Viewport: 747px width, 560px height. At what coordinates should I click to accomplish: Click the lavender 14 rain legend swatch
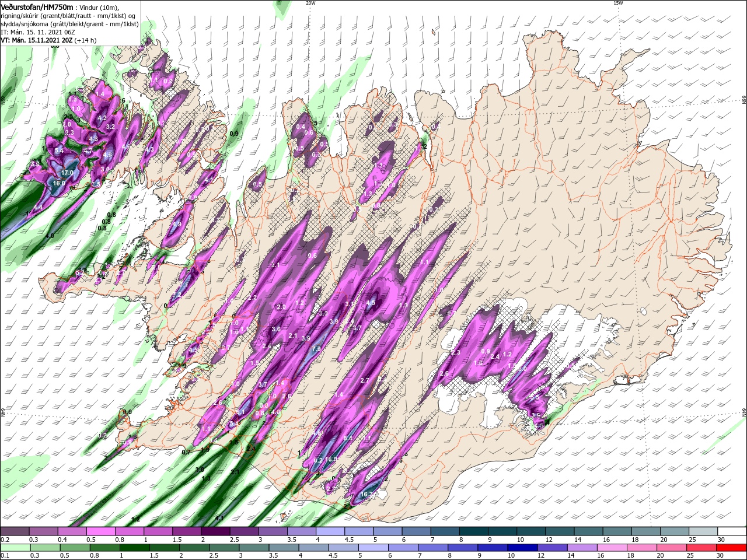(582, 548)
